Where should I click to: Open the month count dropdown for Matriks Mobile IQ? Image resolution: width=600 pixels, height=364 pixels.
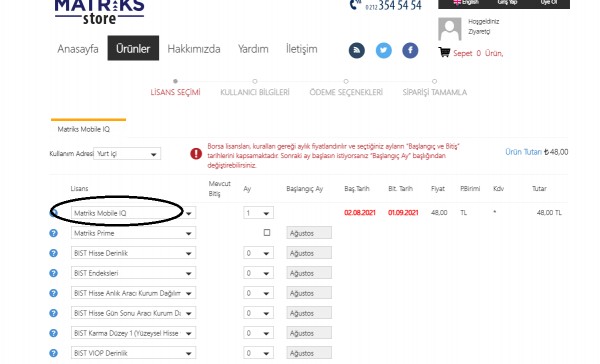[x=258, y=213]
